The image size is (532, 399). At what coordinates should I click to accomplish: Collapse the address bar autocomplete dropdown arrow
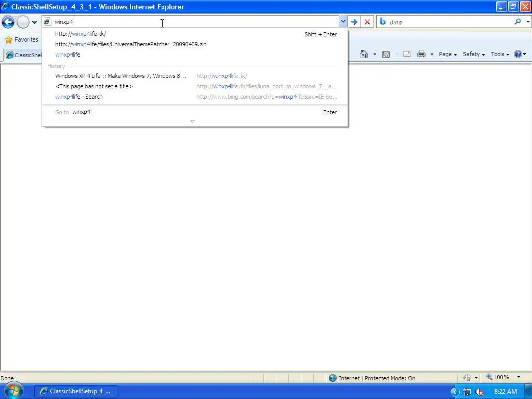tap(343, 22)
